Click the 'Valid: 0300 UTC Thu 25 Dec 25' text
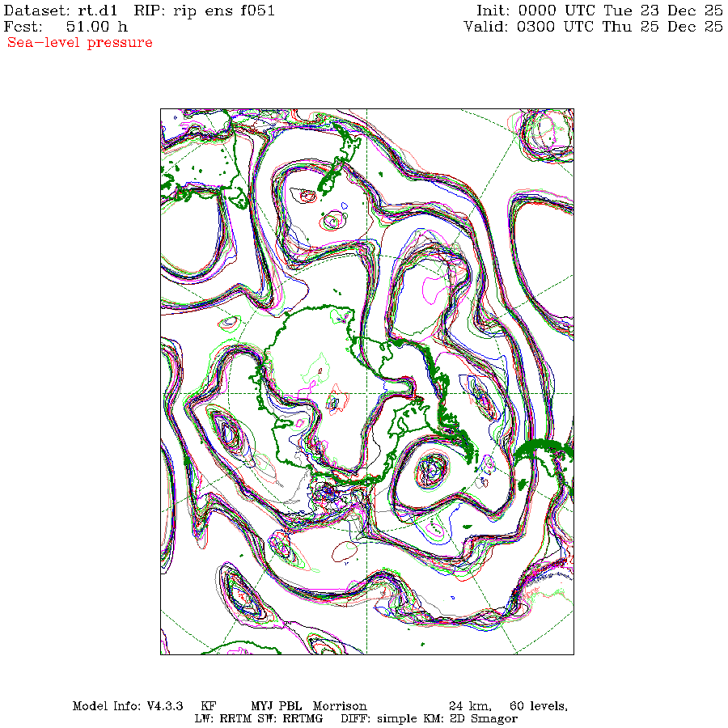 coord(594,27)
